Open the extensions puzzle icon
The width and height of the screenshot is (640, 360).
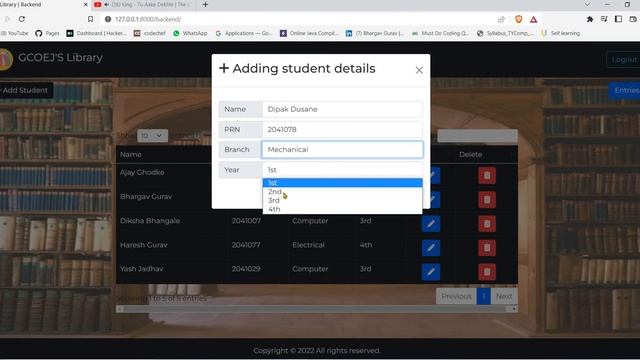pos(590,19)
